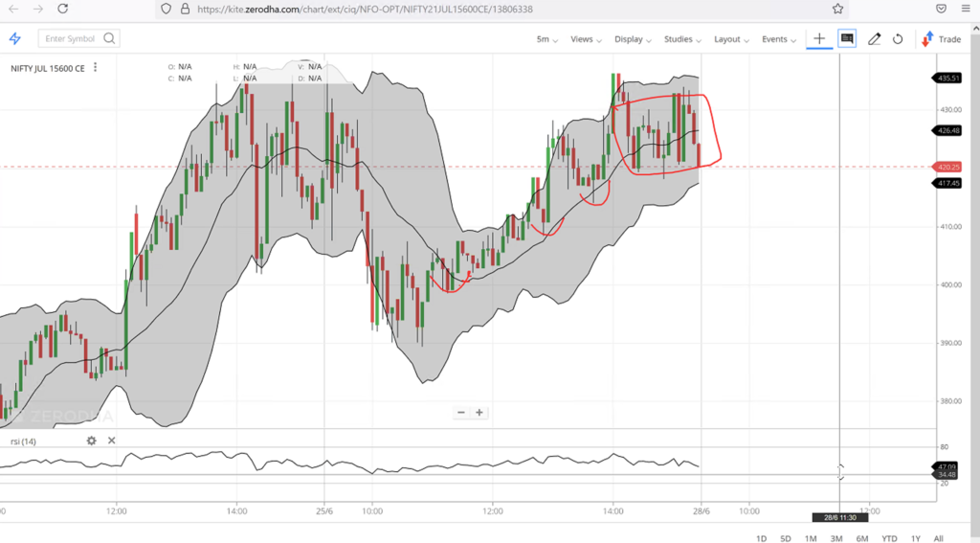Click the blue lightning bolt icon

[14, 39]
